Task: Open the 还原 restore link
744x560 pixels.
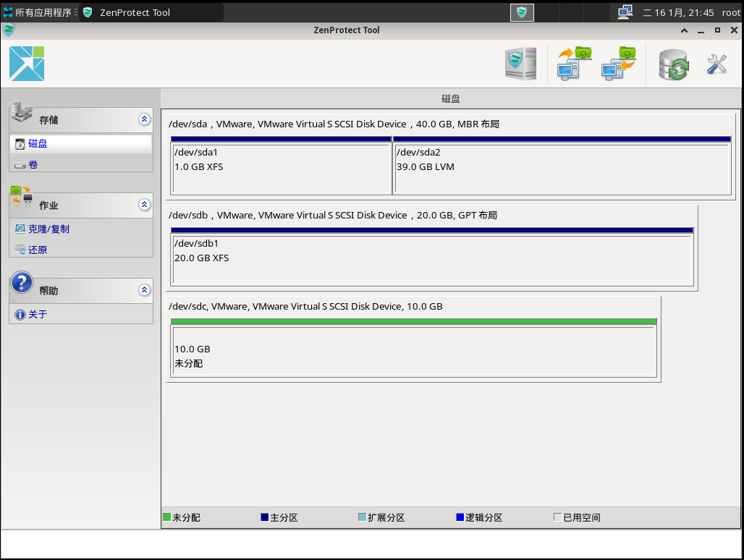Action: pyautogui.click(x=38, y=250)
